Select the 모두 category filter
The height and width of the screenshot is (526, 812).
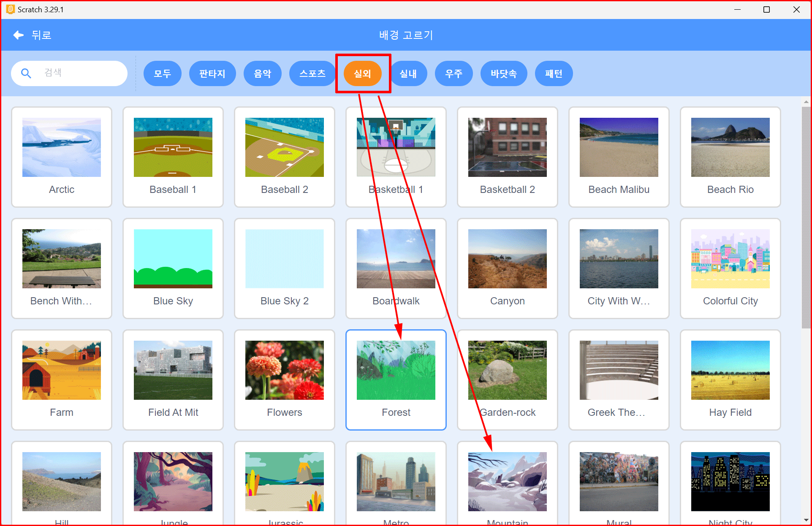162,73
